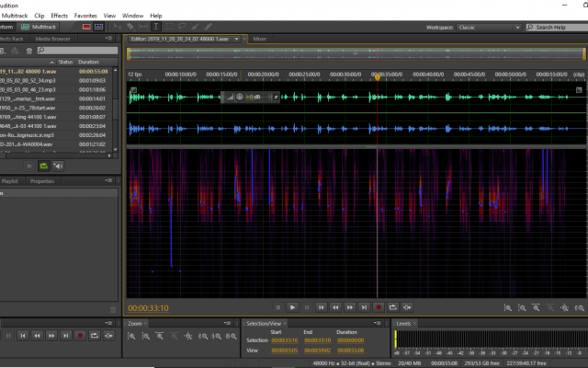Open the Favorites menu
The height and width of the screenshot is (368, 588).
[x=85, y=16]
